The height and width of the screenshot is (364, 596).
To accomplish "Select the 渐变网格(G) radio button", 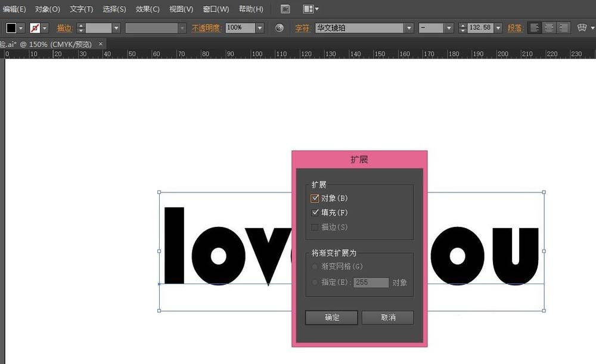I will (315, 266).
